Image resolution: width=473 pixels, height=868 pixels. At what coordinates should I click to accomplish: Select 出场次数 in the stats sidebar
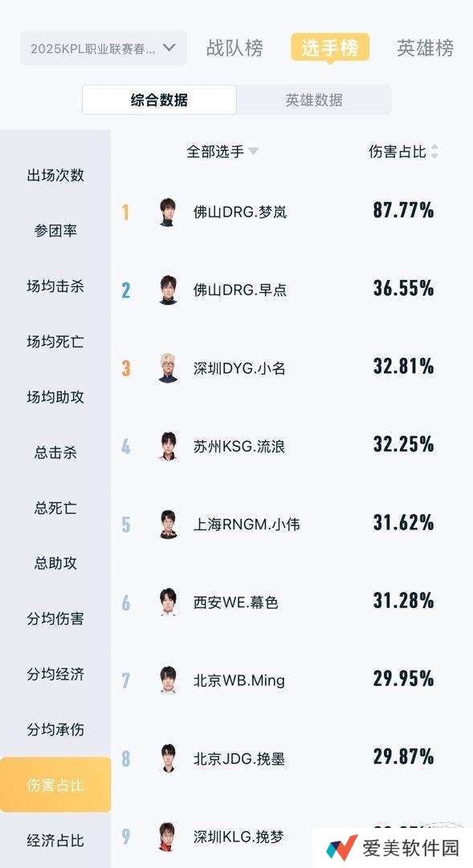click(51, 175)
